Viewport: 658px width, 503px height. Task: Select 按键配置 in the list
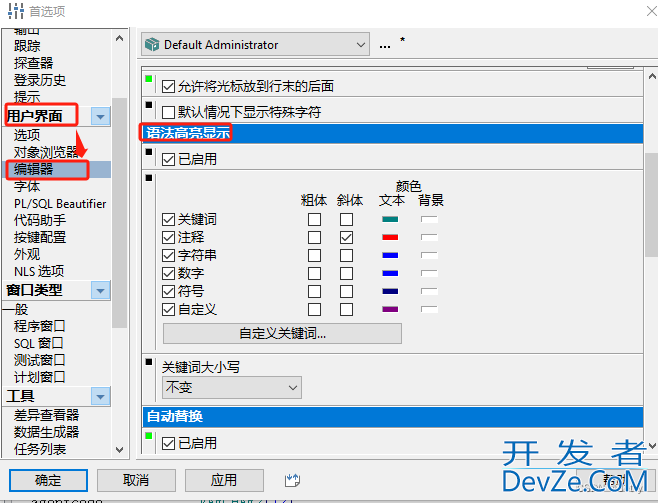(x=40, y=237)
